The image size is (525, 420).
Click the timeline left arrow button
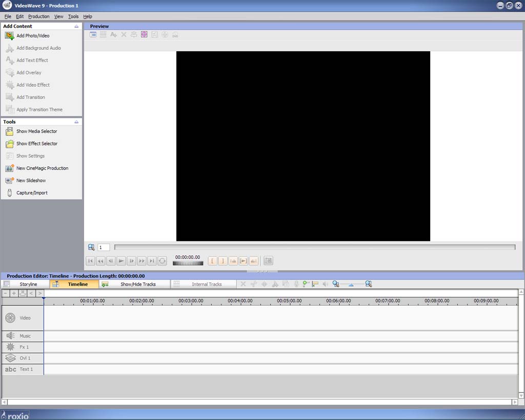pos(31,293)
